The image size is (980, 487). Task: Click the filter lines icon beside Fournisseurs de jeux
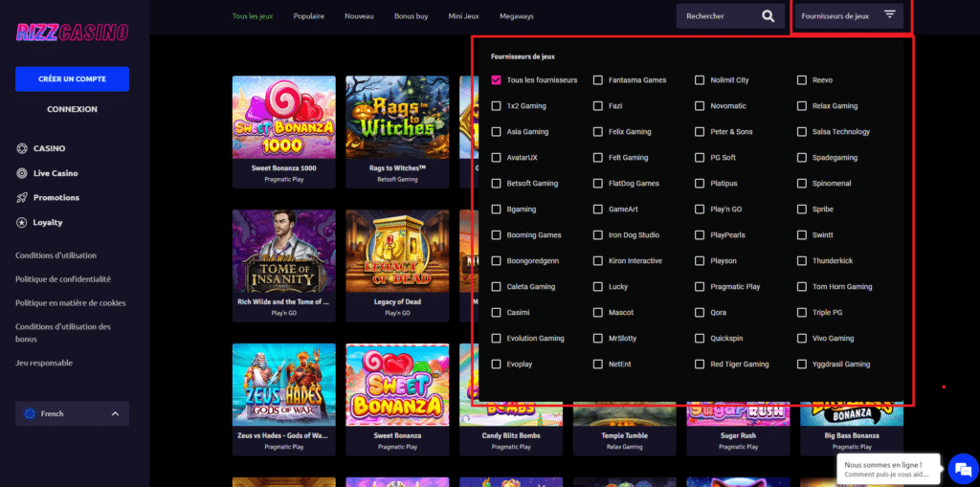[x=890, y=14]
